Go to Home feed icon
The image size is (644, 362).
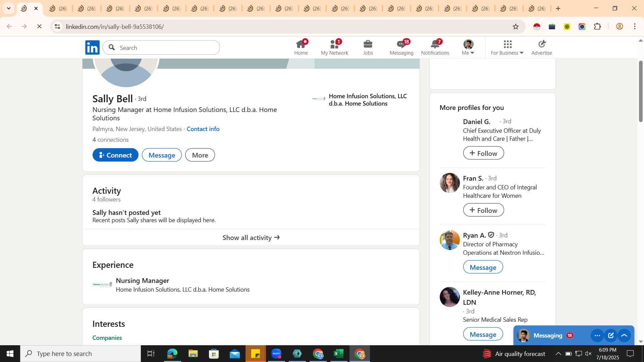301,48
